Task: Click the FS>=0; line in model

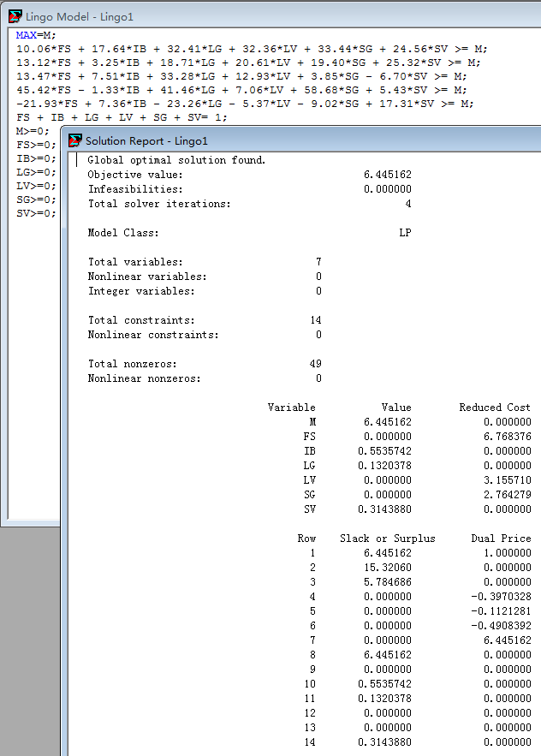Action: pyautogui.click(x=36, y=145)
